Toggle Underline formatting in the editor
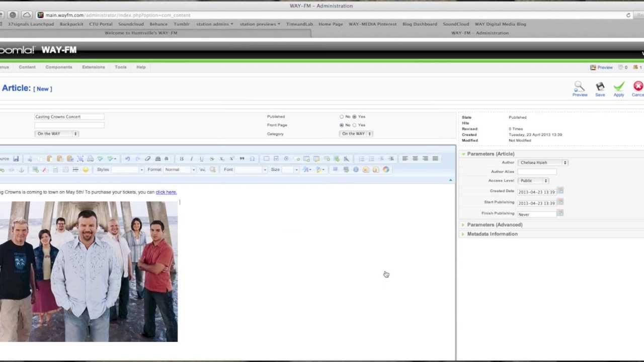 pos(202,158)
